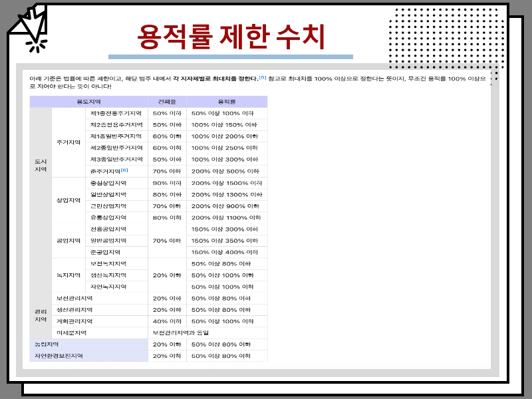Click the slide title '용적률 제한 수치'
The image size is (532, 399).
231,37
